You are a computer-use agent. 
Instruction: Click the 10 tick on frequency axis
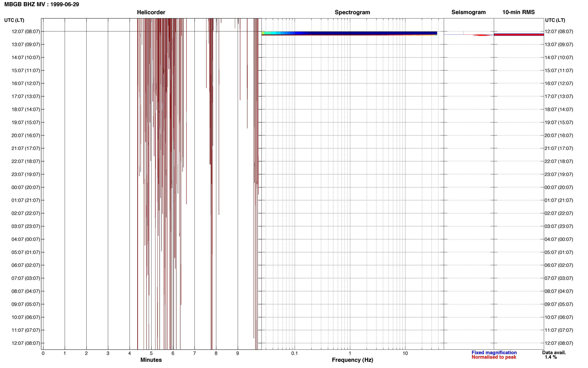point(405,353)
